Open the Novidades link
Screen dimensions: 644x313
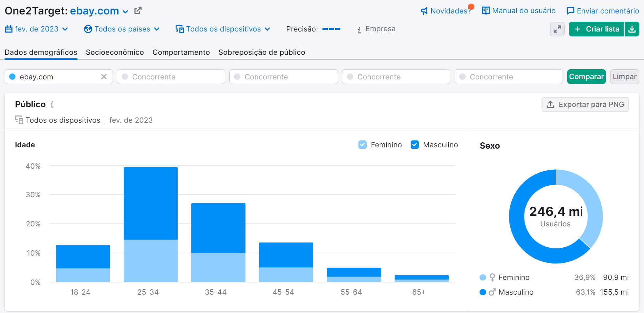(446, 11)
